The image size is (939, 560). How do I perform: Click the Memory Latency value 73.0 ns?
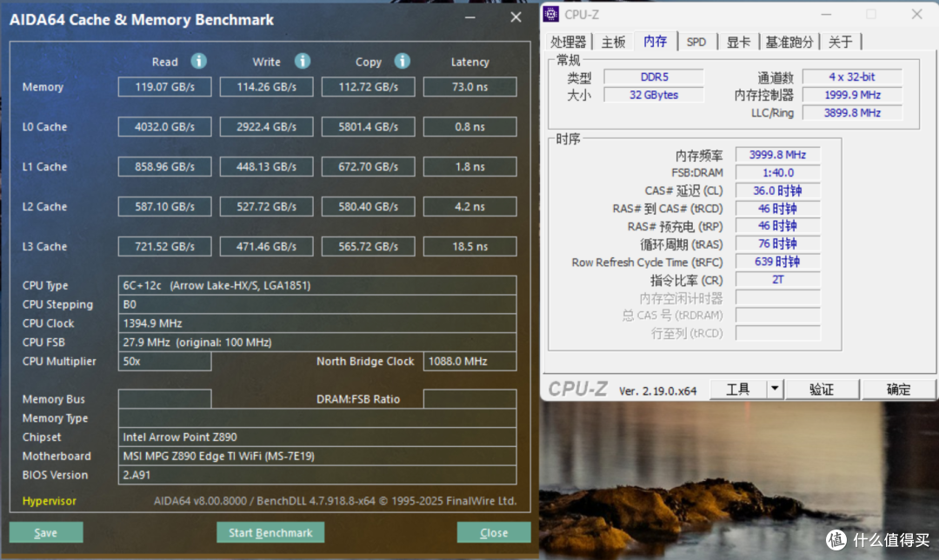pyautogui.click(x=470, y=87)
